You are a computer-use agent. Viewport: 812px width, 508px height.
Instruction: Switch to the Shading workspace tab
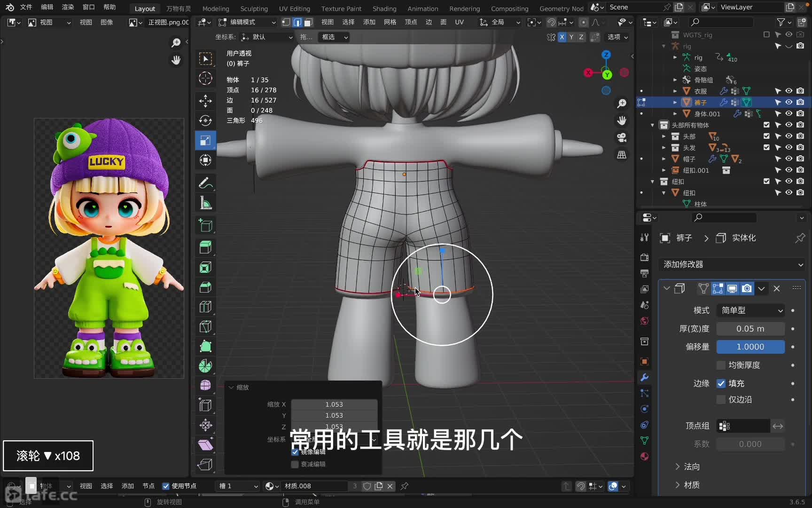[384, 8]
